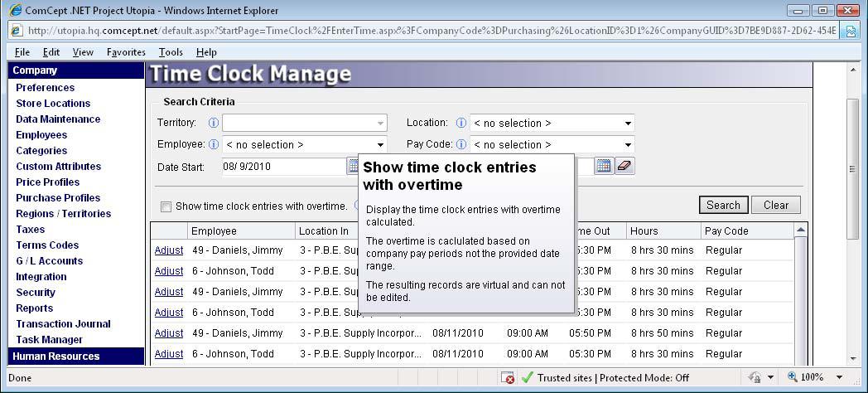Click Adjust link for first Daniels, Jimmy row
This screenshot has height=393, width=868.
coord(169,250)
